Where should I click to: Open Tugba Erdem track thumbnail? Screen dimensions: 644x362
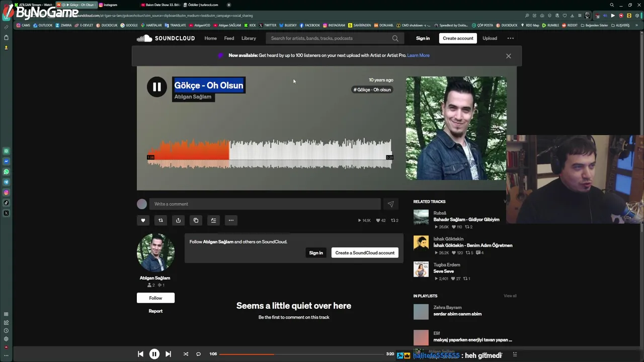tap(421, 269)
